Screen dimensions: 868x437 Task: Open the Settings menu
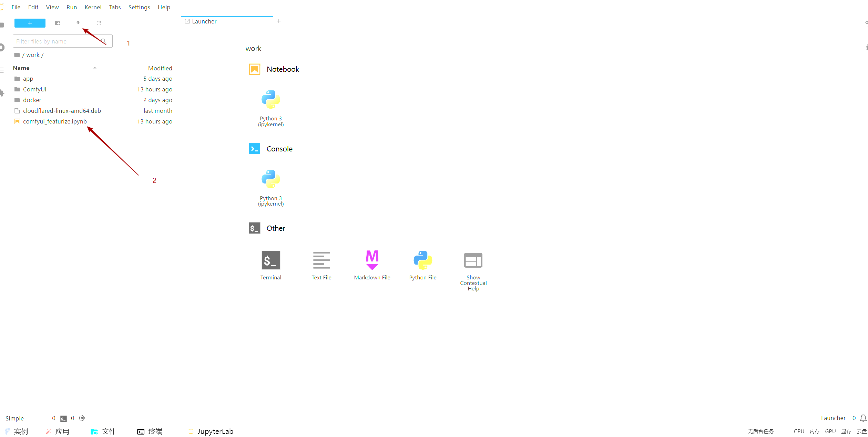click(139, 7)
